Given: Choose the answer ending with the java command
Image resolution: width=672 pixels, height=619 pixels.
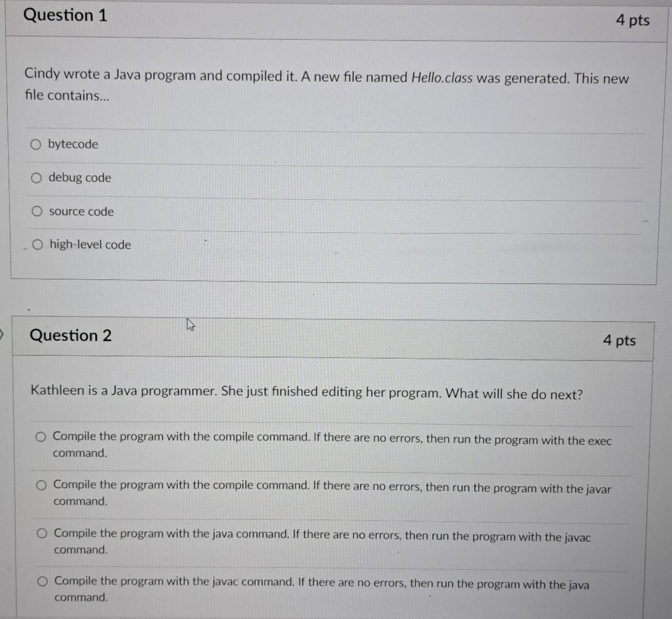Looking at the screenshot, I should (x=41, y=581).
